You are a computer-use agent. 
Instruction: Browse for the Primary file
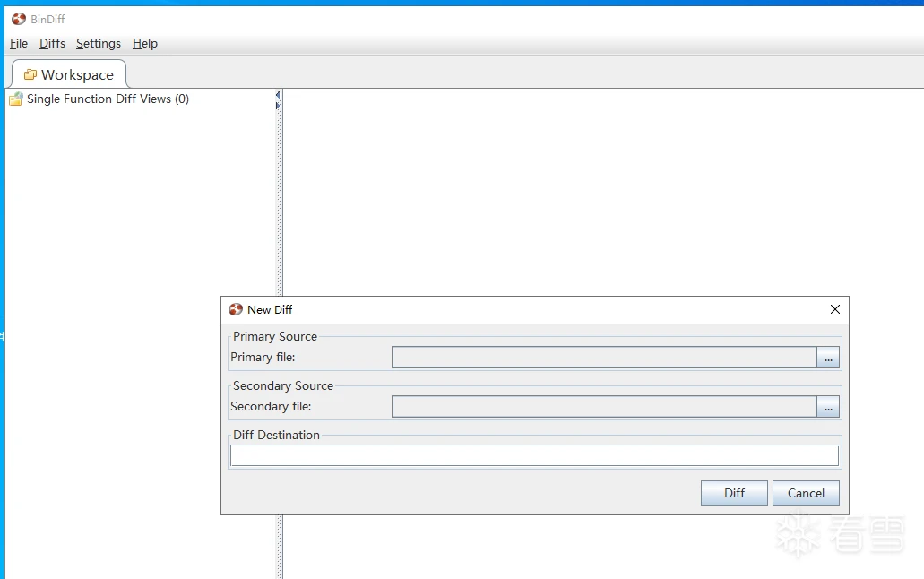pyautogui.click(x=828, y=358)
